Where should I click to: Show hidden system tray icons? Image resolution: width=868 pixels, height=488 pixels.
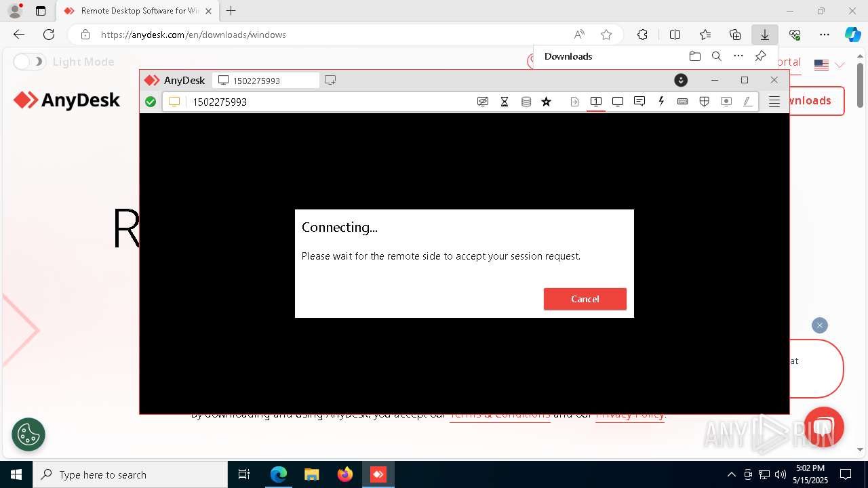tap(731, 474)
